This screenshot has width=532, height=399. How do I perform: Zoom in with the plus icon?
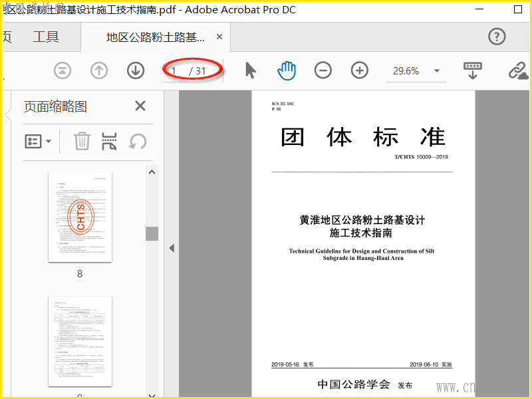tap(360, 70)
